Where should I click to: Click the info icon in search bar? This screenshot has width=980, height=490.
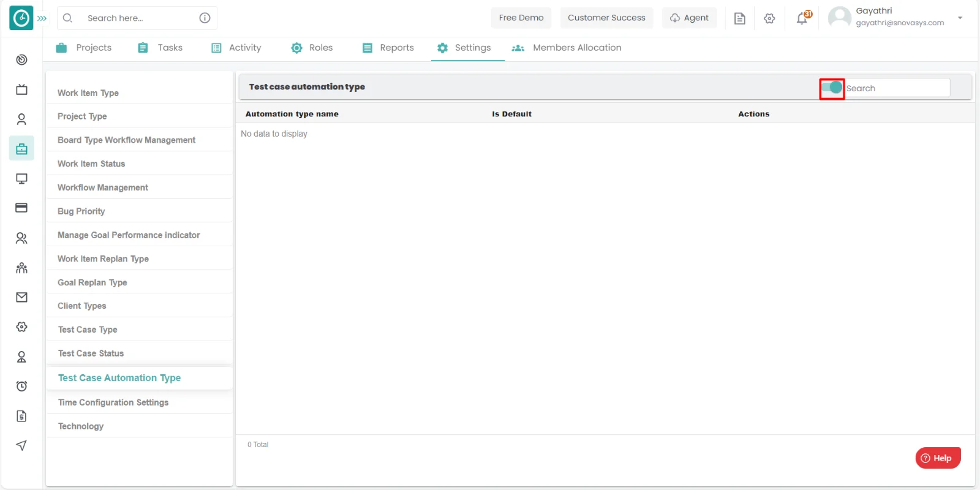[x=205, y=18]
